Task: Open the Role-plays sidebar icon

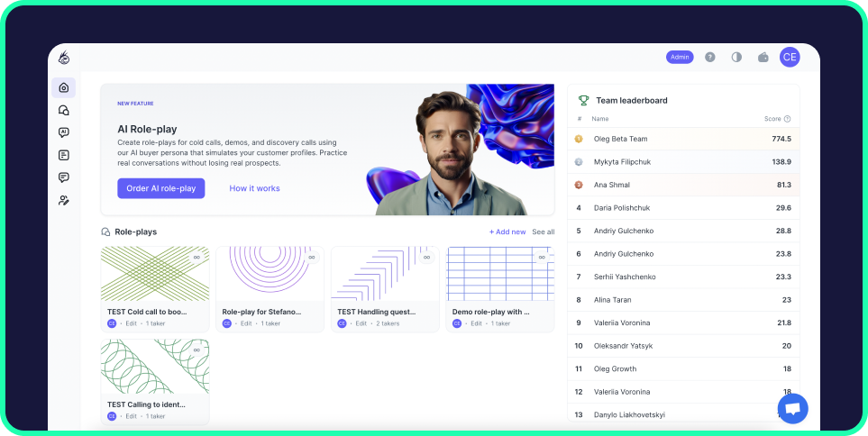Action: (x=64, y=110)
